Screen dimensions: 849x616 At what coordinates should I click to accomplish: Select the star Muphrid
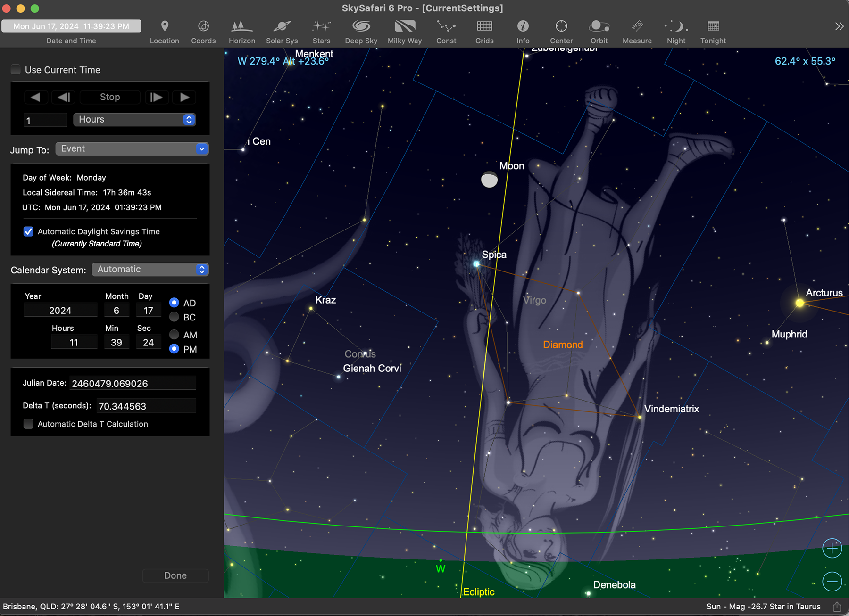(x=767, y=343)
